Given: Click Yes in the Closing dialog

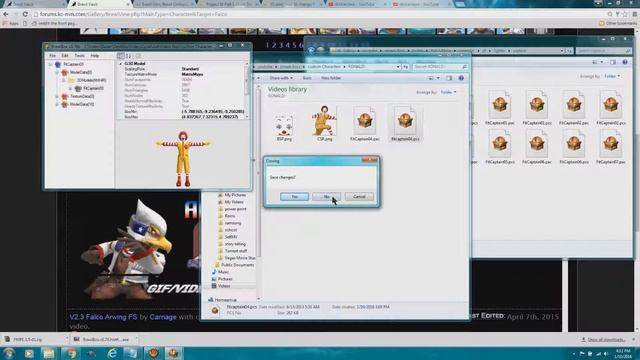Looking at the screenshot, I should tap(294, 197).
